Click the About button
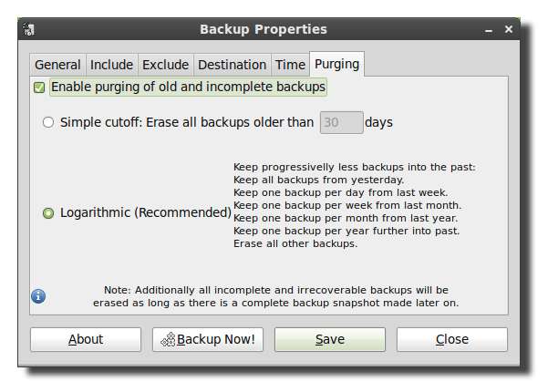 click(x=86, y=340)
